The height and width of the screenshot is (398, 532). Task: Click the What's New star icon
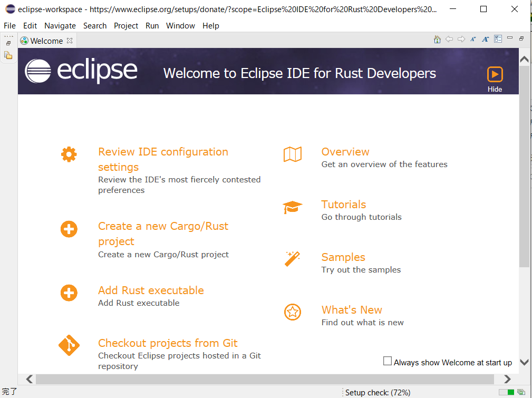(293, 312)
